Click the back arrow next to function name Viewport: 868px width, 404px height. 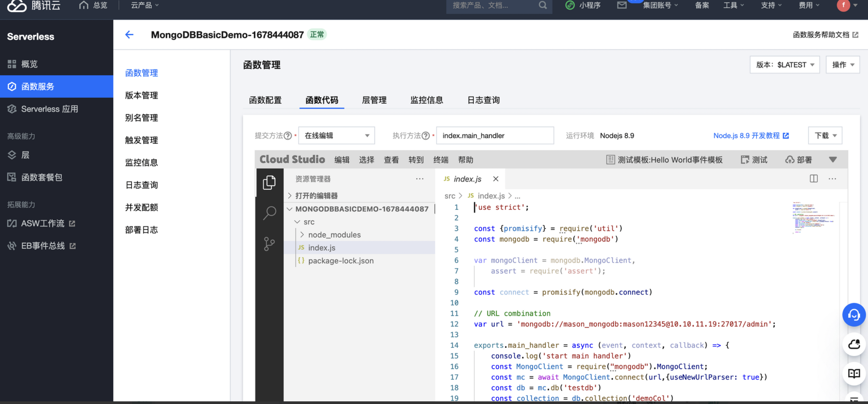(x=129, y=34)
